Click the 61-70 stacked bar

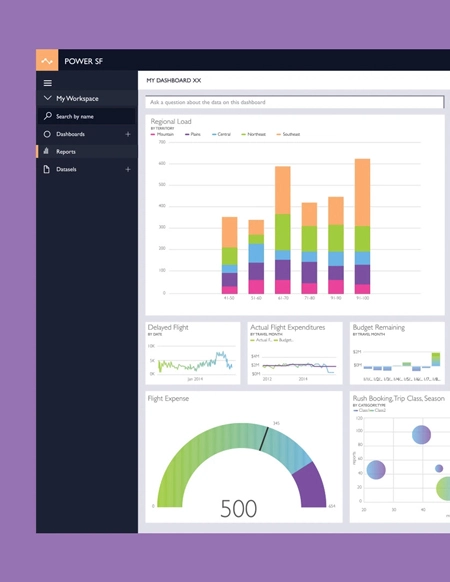283,230
